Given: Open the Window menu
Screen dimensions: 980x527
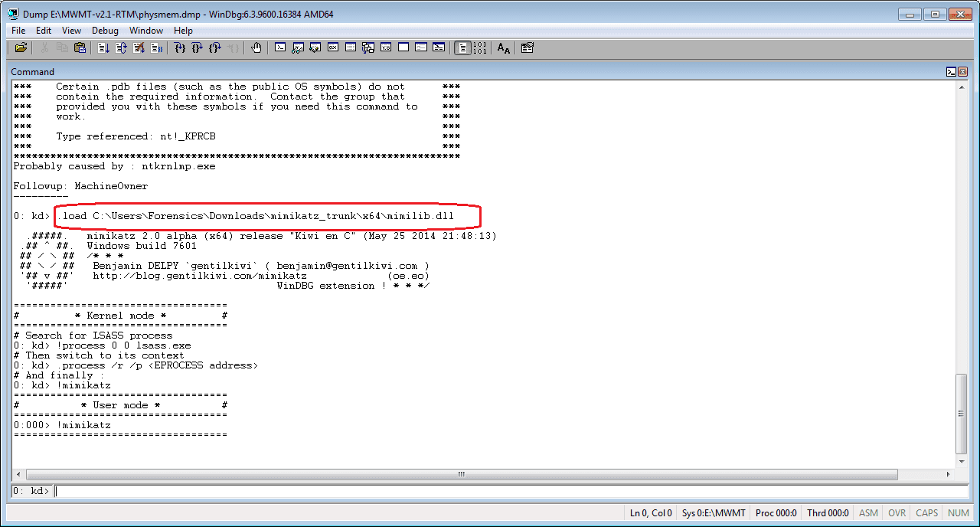Looking at the screenshot, I should (x=145, y=31).
